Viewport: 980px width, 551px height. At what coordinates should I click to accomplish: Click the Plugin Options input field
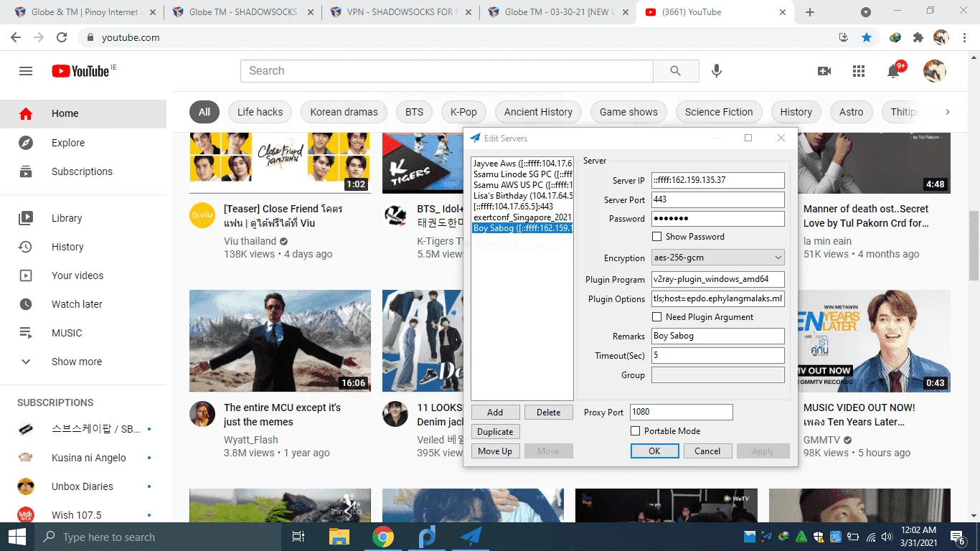point(718,299)
